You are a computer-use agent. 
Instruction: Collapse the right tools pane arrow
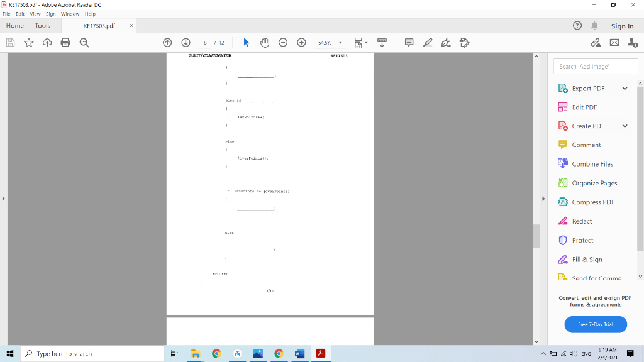click(543, 199)
